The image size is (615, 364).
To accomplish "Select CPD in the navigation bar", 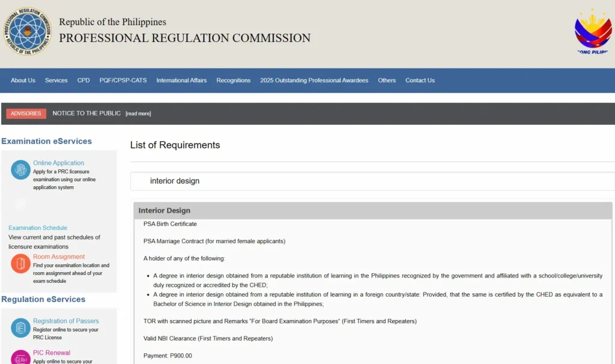I will (x=83, y=80).
